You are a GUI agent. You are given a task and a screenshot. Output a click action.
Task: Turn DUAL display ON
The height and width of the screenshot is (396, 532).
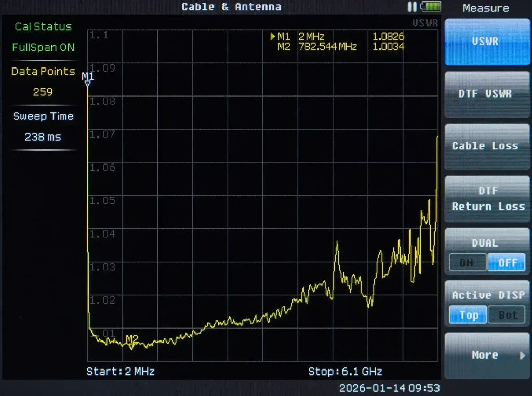tap(467, 263)
